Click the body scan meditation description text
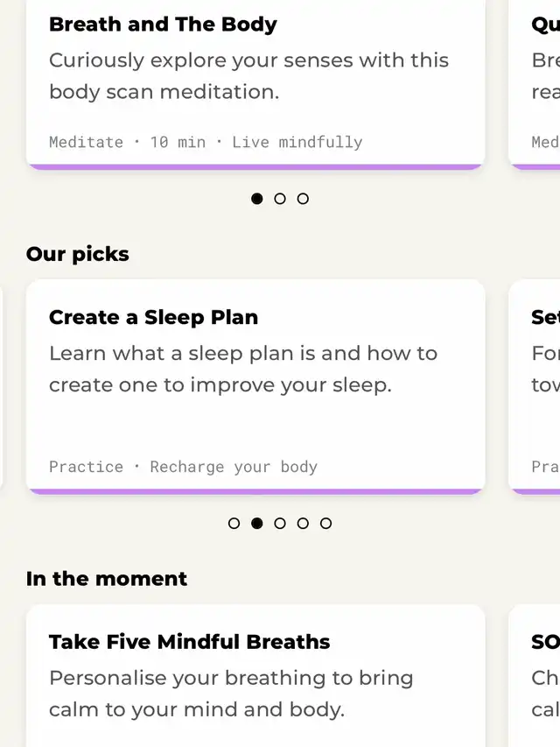 pos(248,76)
